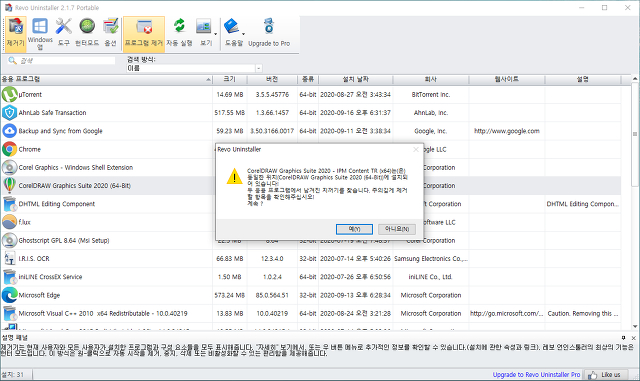640x381 pixels.
Task: Click the I.R.I.S. OCR icon
Action: click(x=9, y=258)
